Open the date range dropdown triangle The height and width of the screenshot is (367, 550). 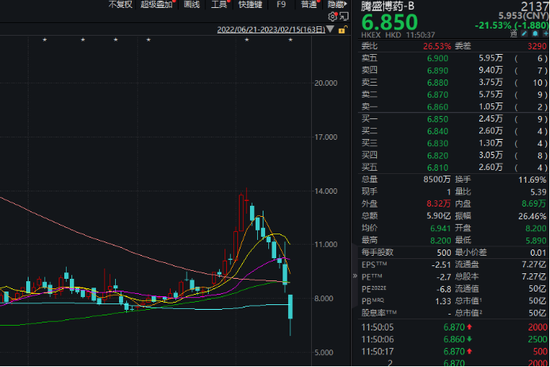pyautogui.click(x=330, y=29)
